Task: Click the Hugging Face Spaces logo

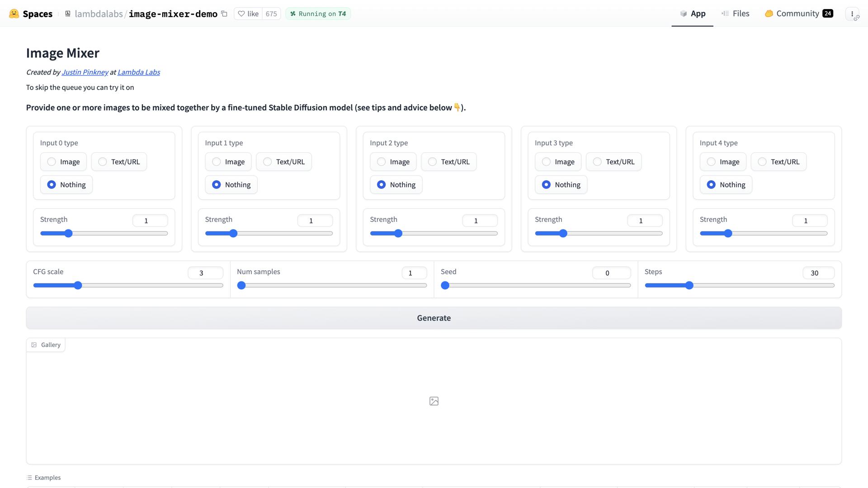Action: (14, 14)
